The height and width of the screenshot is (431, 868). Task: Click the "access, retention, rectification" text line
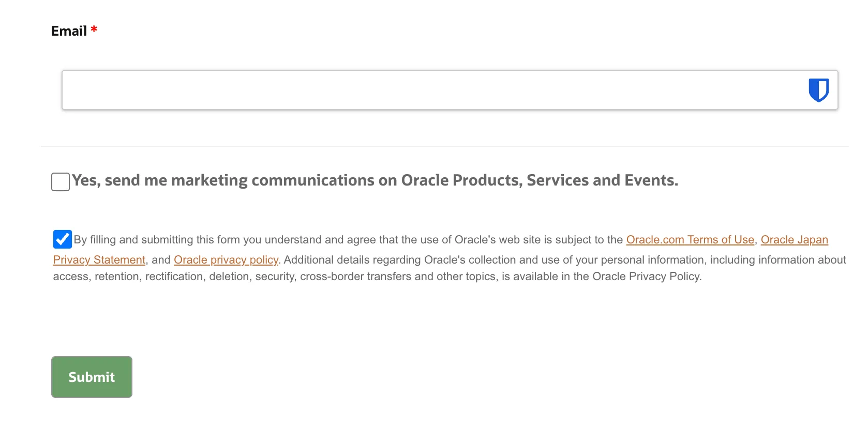click(129, 276)
